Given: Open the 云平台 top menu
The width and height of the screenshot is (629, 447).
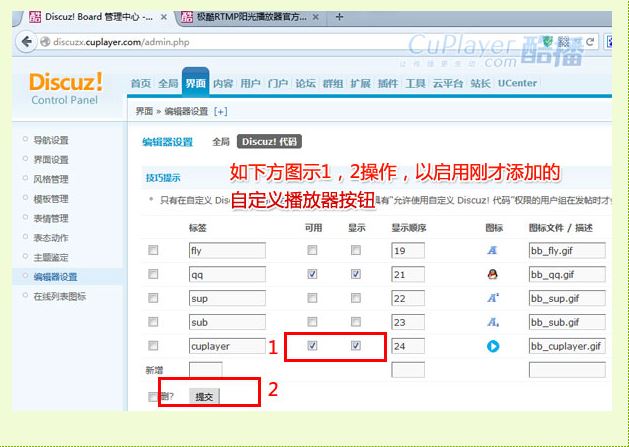Looking at the screenshot, I should 448,83.
